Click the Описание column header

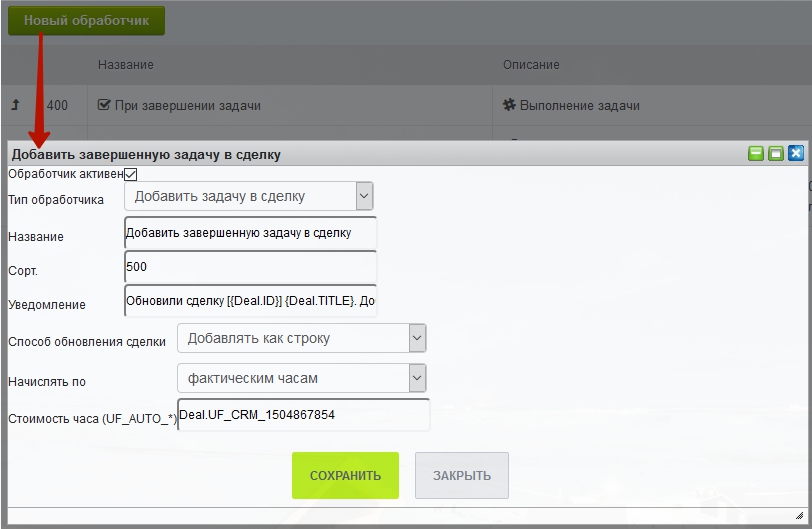(x=531, y=65)
